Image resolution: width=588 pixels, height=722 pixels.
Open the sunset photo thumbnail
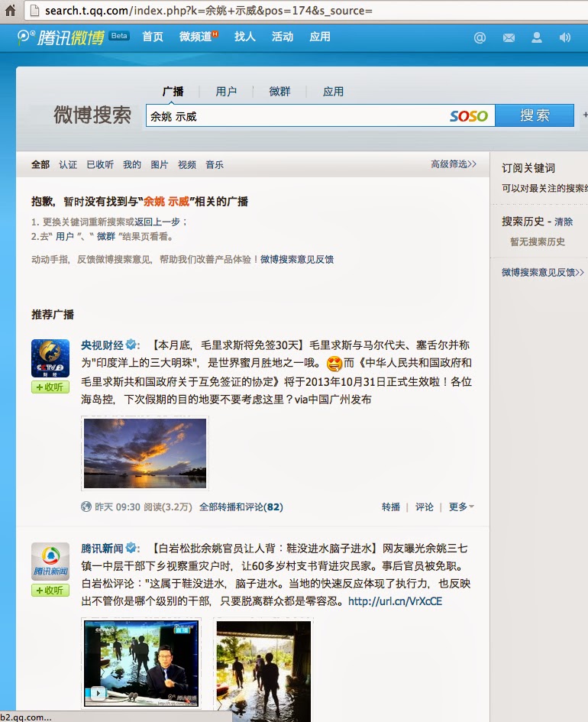coord(145,453)
